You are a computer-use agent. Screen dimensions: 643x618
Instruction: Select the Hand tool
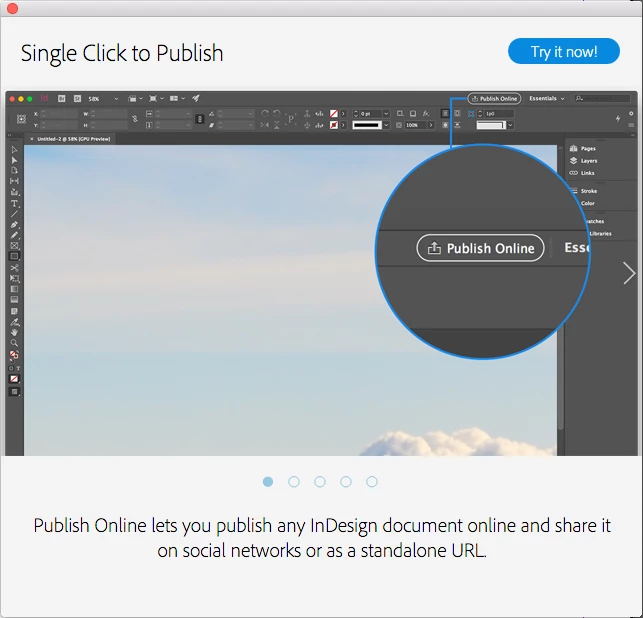tap(14, 332)
